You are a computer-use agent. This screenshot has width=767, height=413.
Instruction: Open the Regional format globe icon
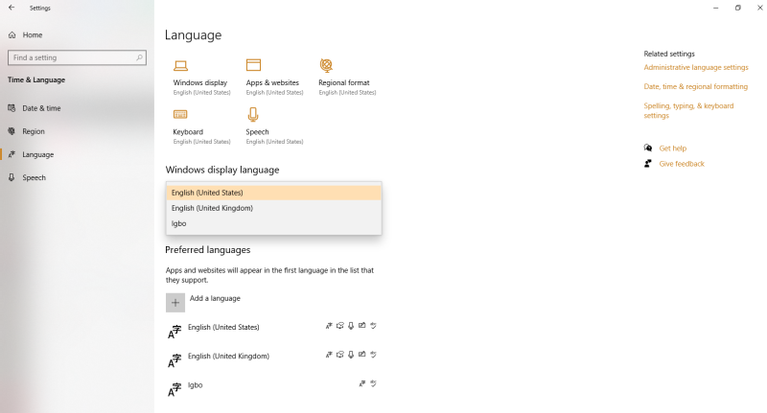tap(326, 65)
